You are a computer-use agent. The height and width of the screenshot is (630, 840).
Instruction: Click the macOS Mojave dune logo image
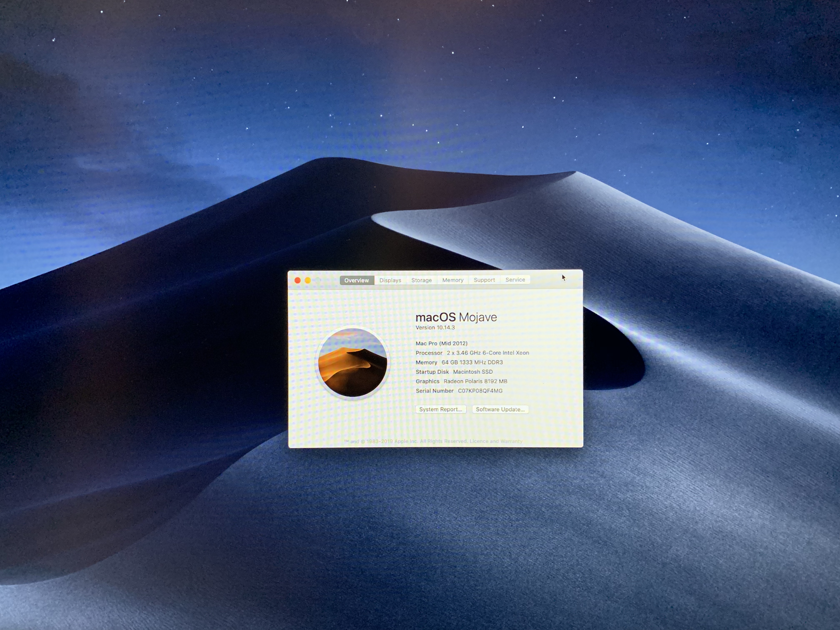352,362
